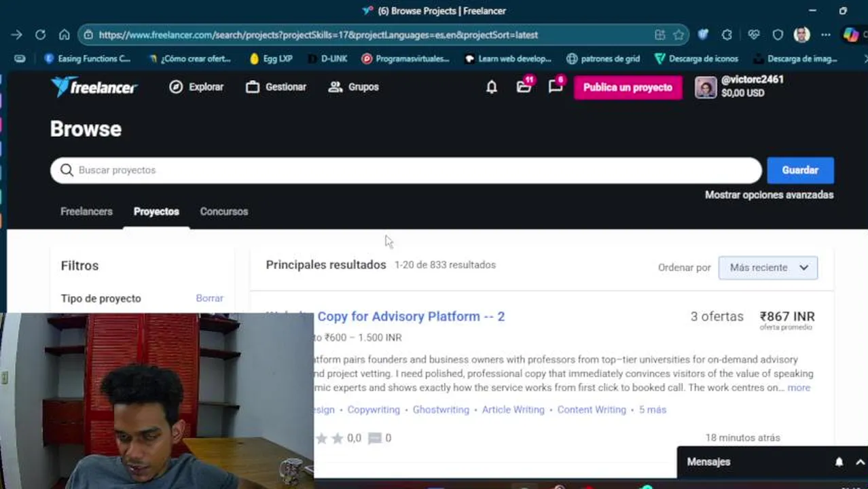Open 'Learn web develop...' bookmark

(507, 58)
